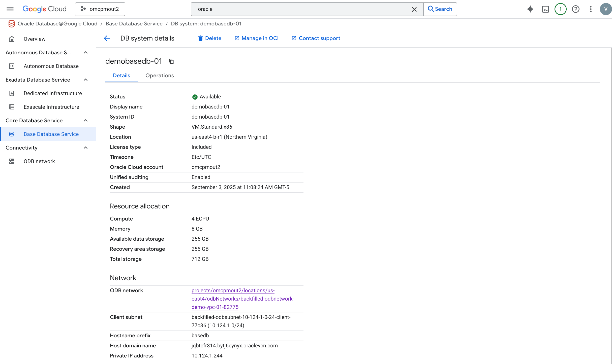The height and width of the screenshot is (364, 612).
Task: Delete the demobasedb-01 DB system
Action: 209,38
